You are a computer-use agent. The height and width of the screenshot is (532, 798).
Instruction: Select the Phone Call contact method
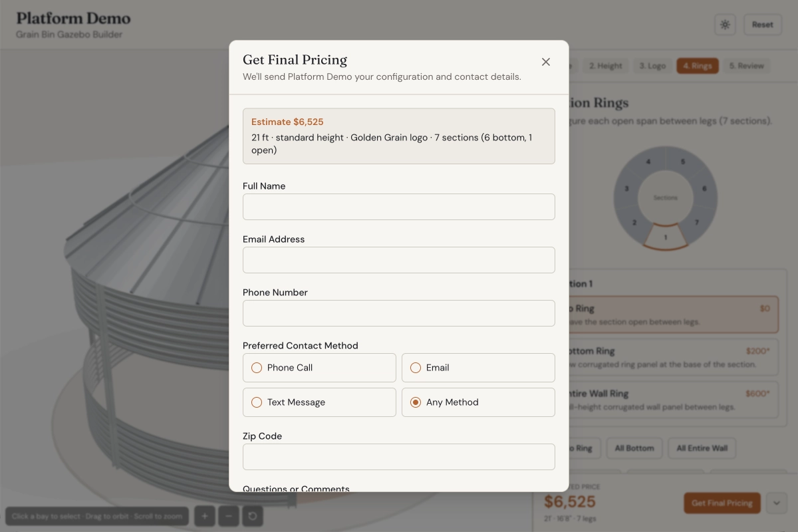tap(319, 368)
